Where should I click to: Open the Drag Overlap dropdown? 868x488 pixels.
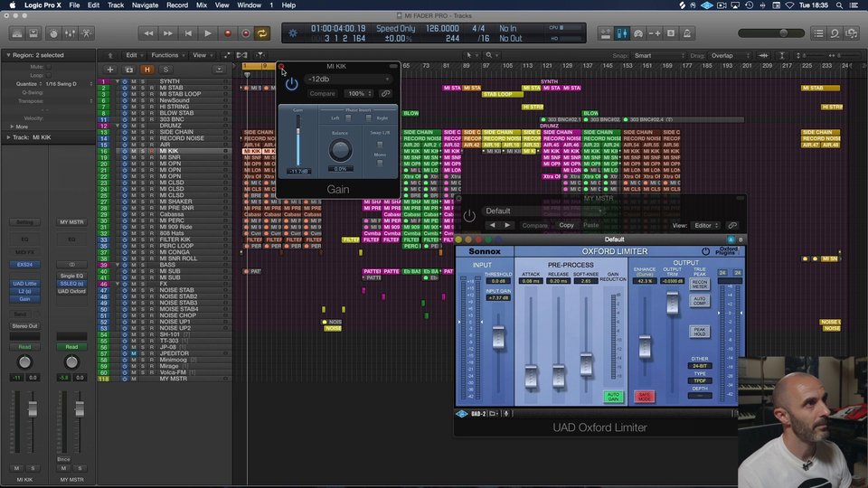(x=729, y=55)
